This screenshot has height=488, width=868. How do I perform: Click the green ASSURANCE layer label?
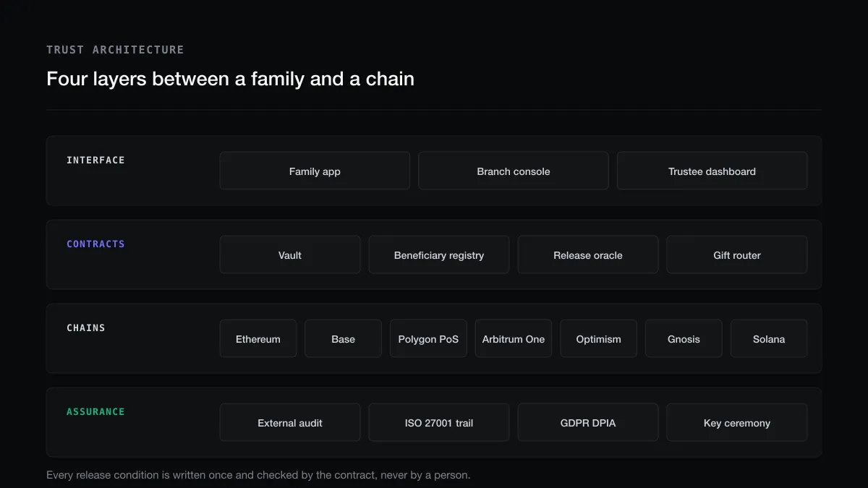(95, 412)
